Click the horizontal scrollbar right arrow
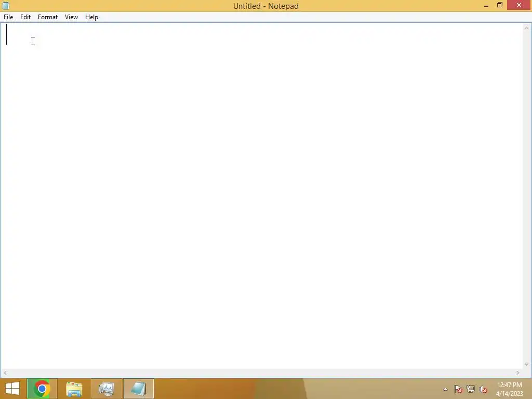532x399 pixels. coord(518,373)
